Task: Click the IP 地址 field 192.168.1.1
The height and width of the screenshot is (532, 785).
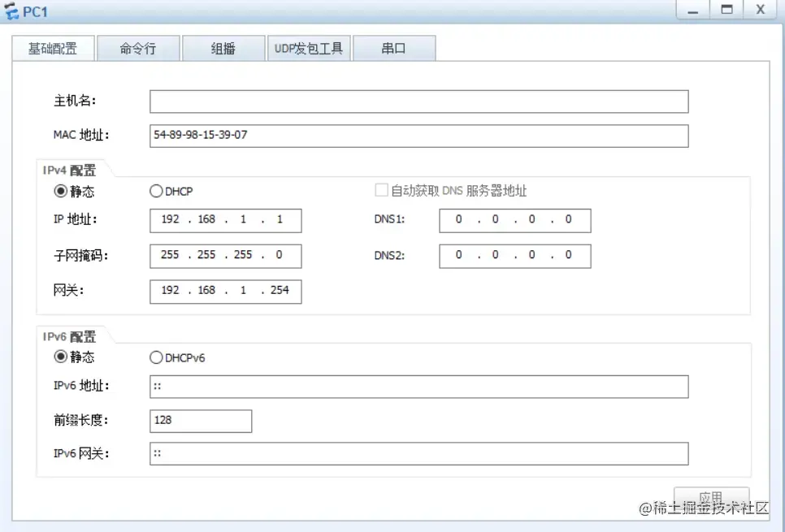Action: (225, 221)
